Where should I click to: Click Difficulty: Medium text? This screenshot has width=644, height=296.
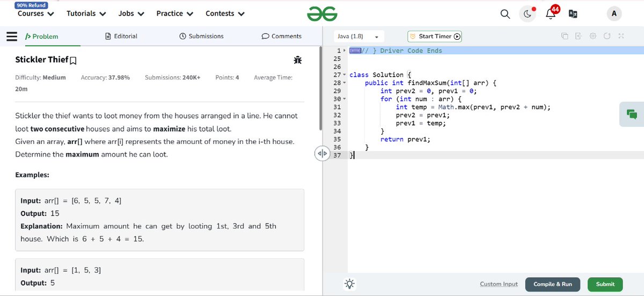click(40, 77)
